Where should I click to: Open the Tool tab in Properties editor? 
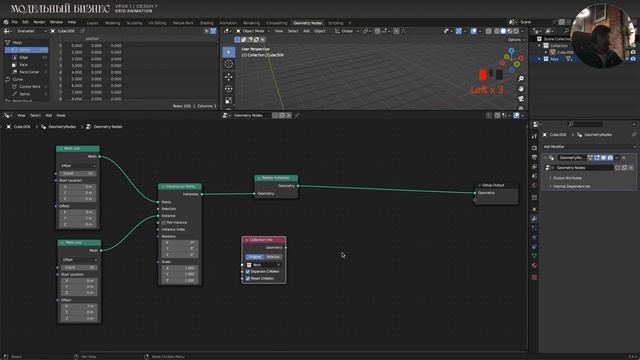pos(534,136)
